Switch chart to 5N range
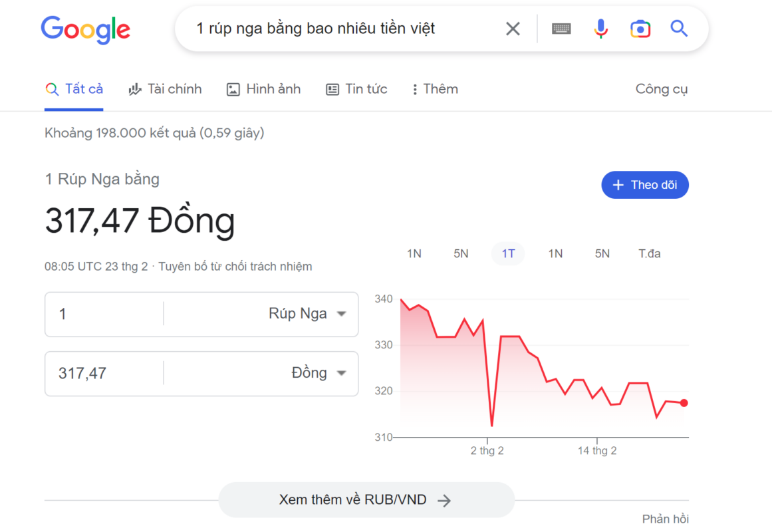Viewport: 772px width, 532px height. pos(461,253)
